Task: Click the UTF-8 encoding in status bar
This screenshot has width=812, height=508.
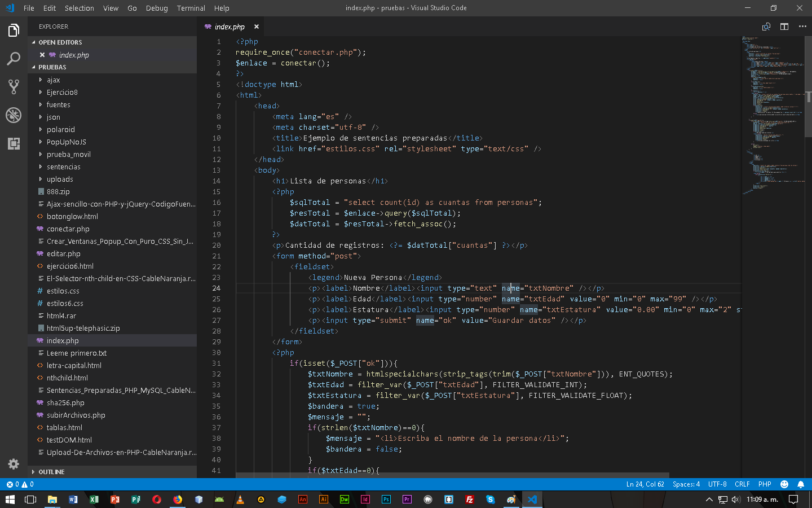Action: pyautogui.click(x=717, y=484)
